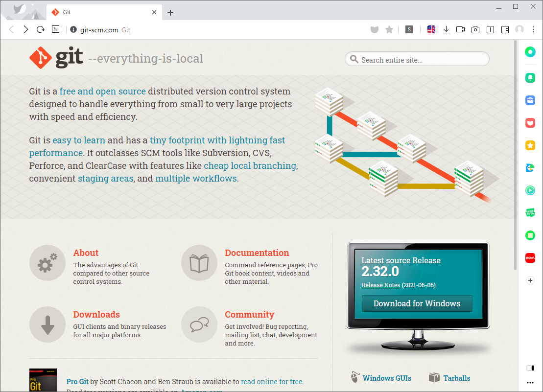Open sidebar more options dots at bottom
The image size is (543, 392).
[x=530, y=383]
